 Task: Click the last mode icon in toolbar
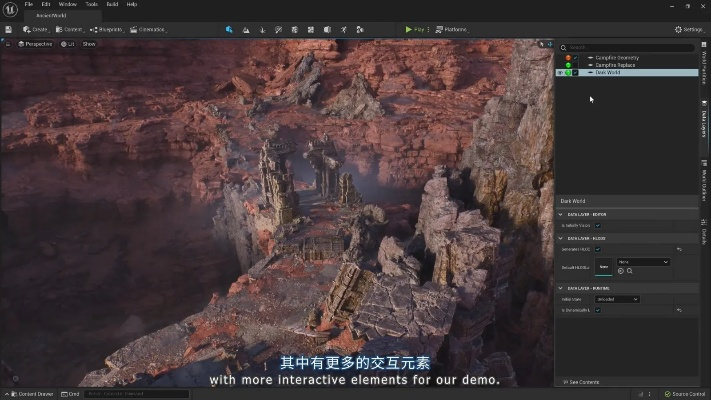(360, 29)
